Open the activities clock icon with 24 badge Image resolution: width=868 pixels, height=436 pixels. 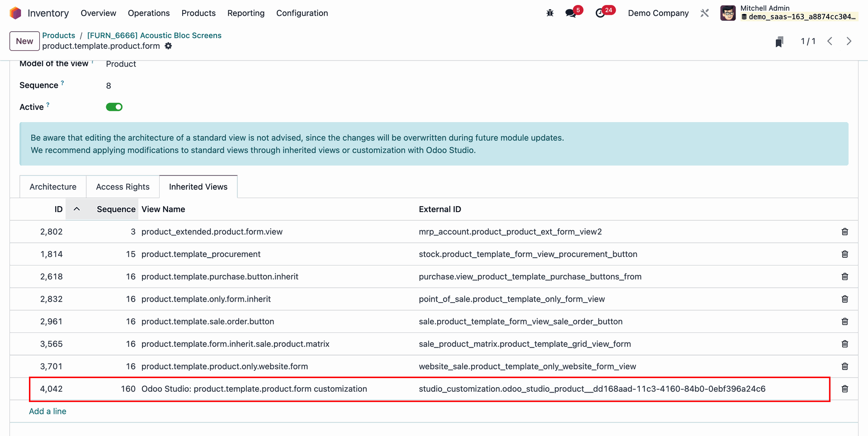600,13
